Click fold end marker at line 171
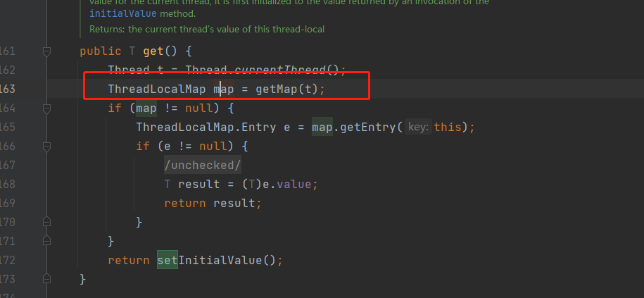This screenshot has height=298, width=644. (46, 241)
